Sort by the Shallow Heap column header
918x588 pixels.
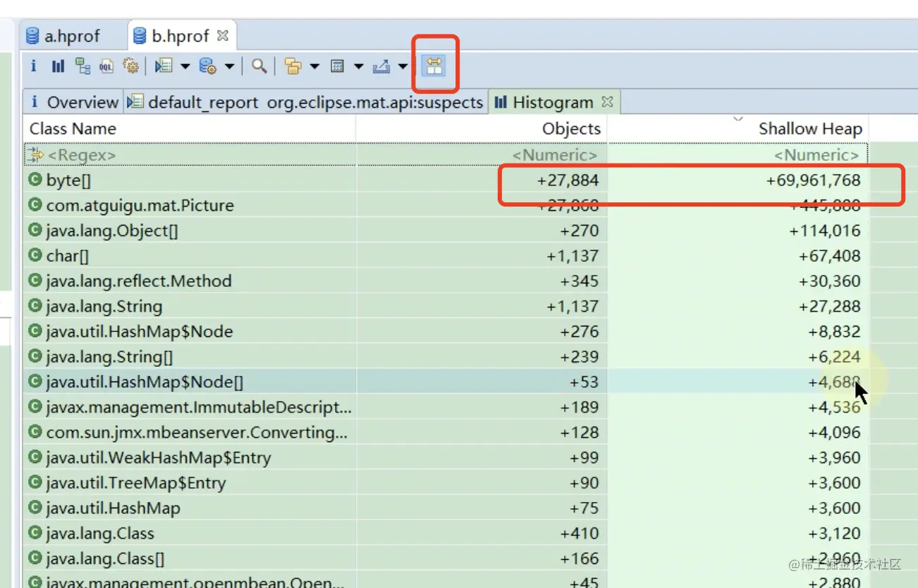(738, 128)
